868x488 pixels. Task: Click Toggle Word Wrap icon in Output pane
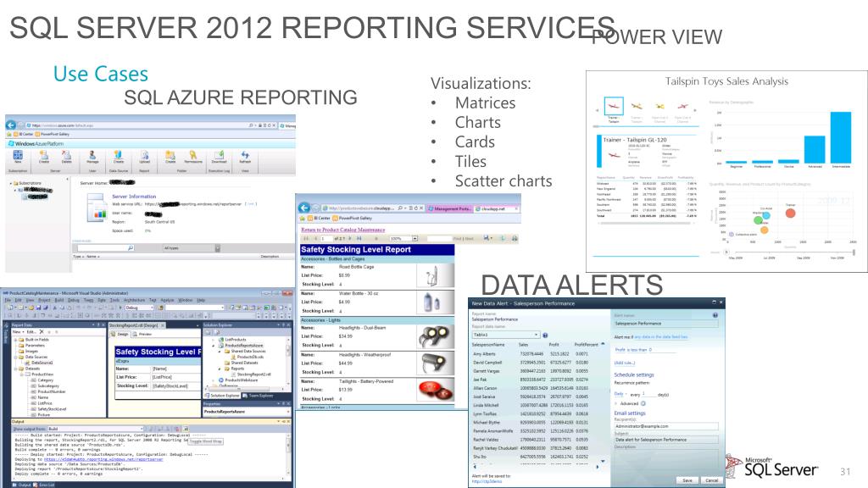tap(186, 429)
